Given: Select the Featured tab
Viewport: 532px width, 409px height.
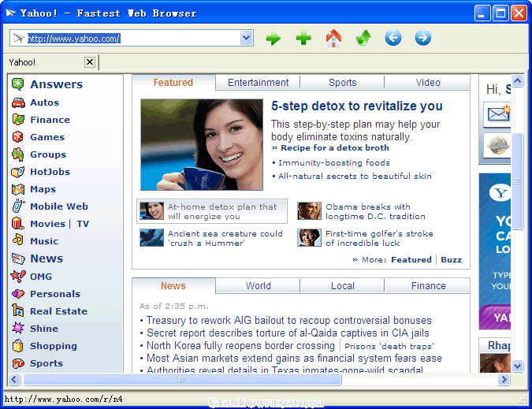Looking at the screenshot, I should click(x=173, y=83).
